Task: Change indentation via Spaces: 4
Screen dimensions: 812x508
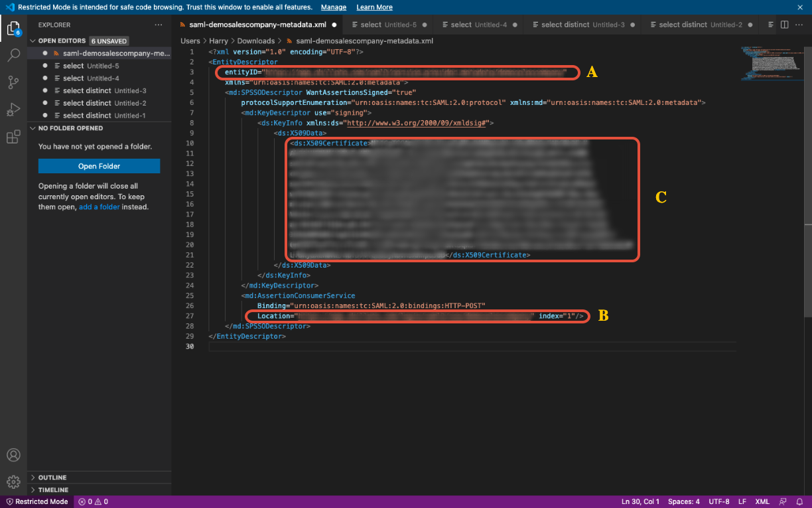Action: point(683,501)
